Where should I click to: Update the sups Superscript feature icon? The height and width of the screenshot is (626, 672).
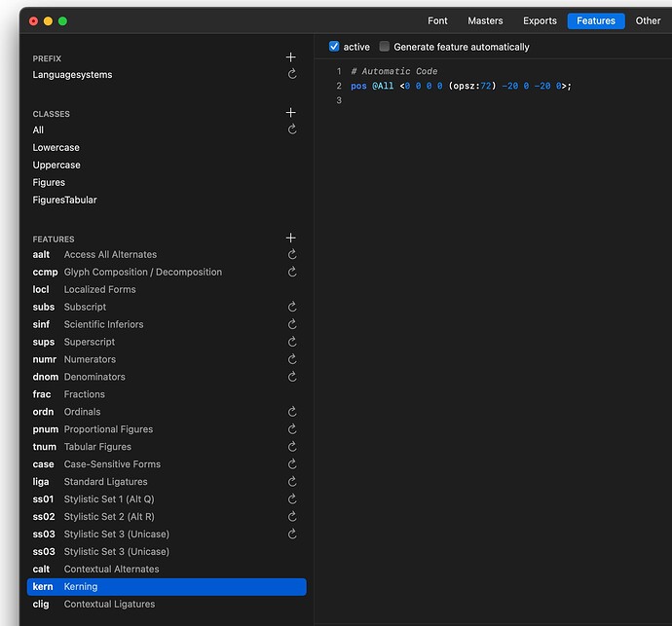(x=291, y=342)
